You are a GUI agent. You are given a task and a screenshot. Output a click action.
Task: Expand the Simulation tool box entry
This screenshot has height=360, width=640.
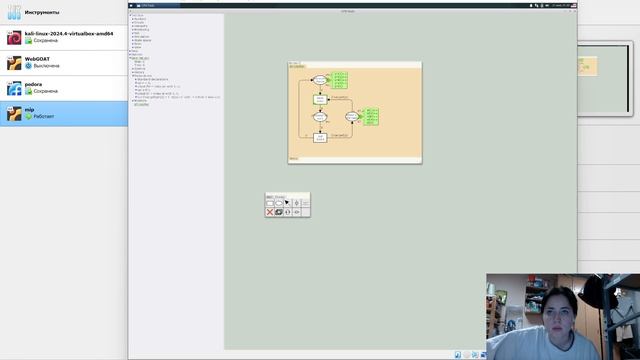[x=141, y=37]
